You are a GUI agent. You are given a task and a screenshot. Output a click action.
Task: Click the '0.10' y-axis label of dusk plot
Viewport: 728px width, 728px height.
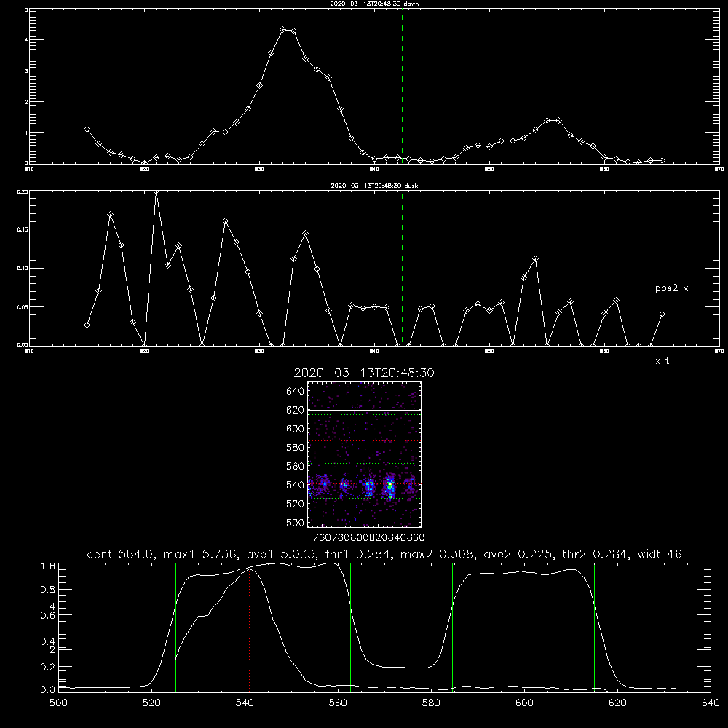pos(23,269)
